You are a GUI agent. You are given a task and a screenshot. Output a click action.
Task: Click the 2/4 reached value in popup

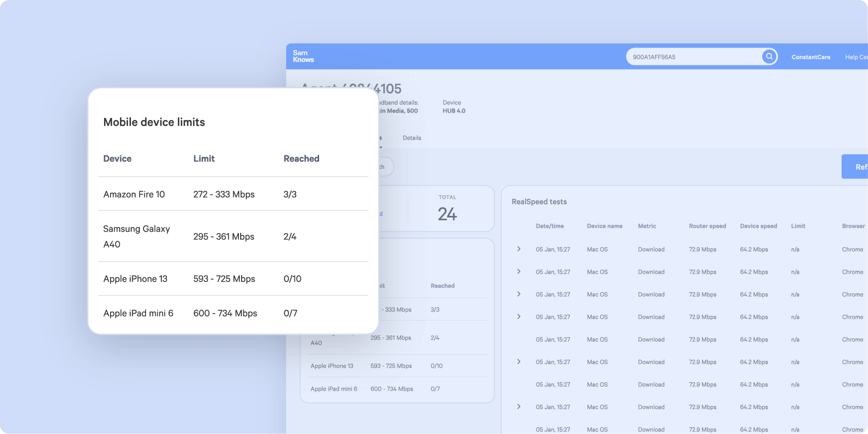pyautogui.click(x=290, y=236)
